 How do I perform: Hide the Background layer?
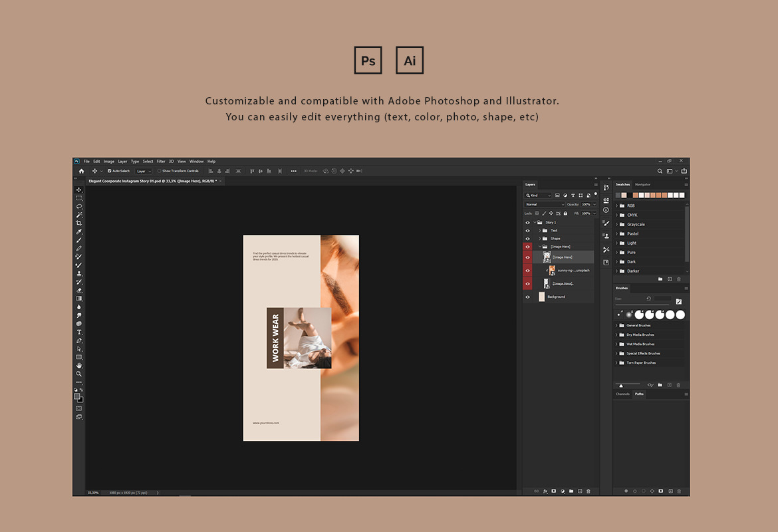tap(528, 297)
